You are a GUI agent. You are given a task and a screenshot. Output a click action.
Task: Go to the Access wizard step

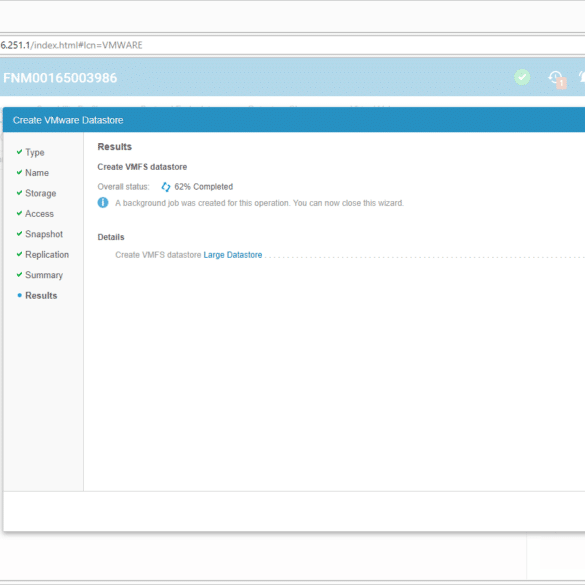[x=40, y=214]
